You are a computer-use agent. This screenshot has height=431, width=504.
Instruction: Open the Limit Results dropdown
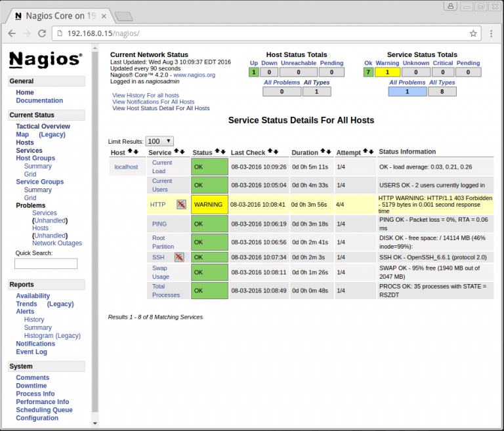159,141
